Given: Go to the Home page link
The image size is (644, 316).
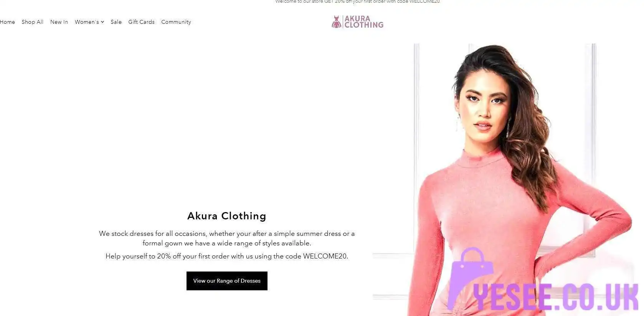Looking at the screenshot, I should coord(7,22).
